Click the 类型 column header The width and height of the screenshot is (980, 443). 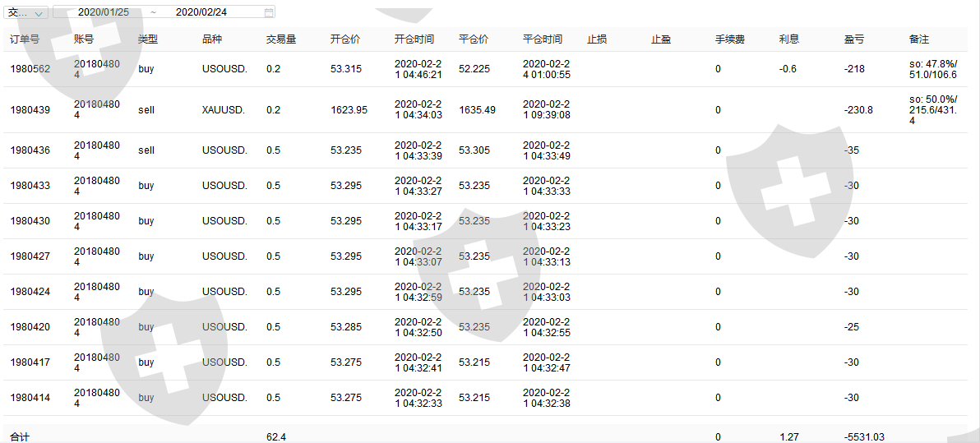pyautogui.click(x=148, y=39)
